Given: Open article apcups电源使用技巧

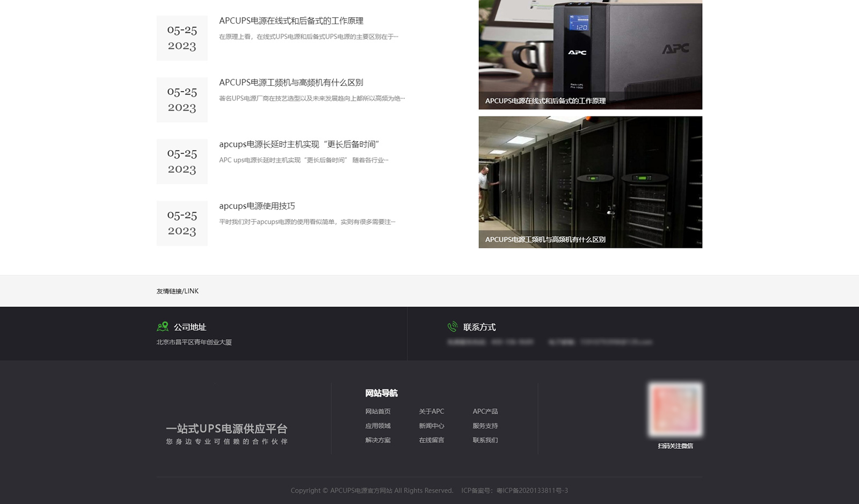Looking at the screenshot, I should click(257, 206).
